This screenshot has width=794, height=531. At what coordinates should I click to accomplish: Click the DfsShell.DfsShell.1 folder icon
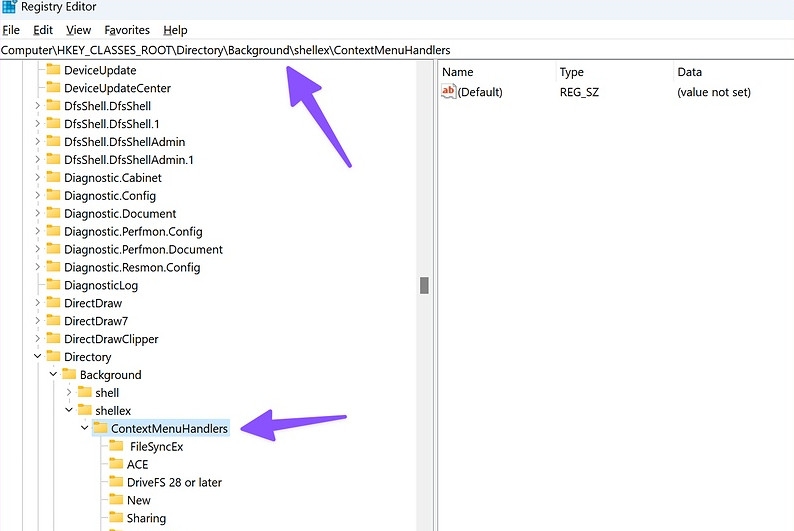53,124
